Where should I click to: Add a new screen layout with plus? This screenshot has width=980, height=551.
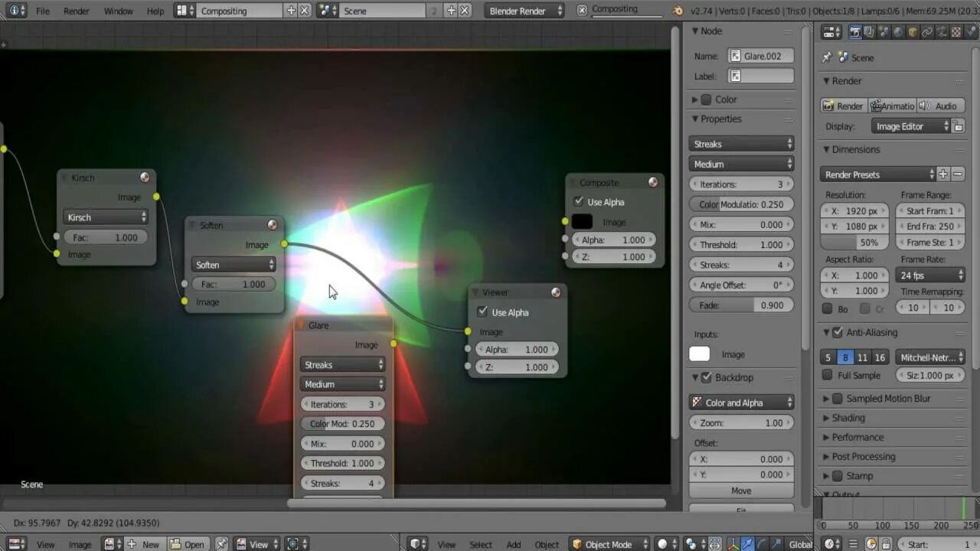(291, 11)
